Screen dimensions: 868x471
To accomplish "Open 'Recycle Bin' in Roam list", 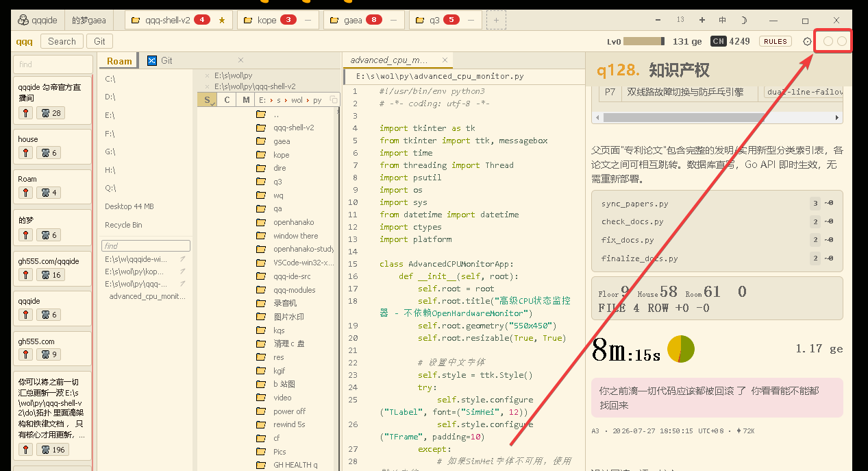I will 123,225.
